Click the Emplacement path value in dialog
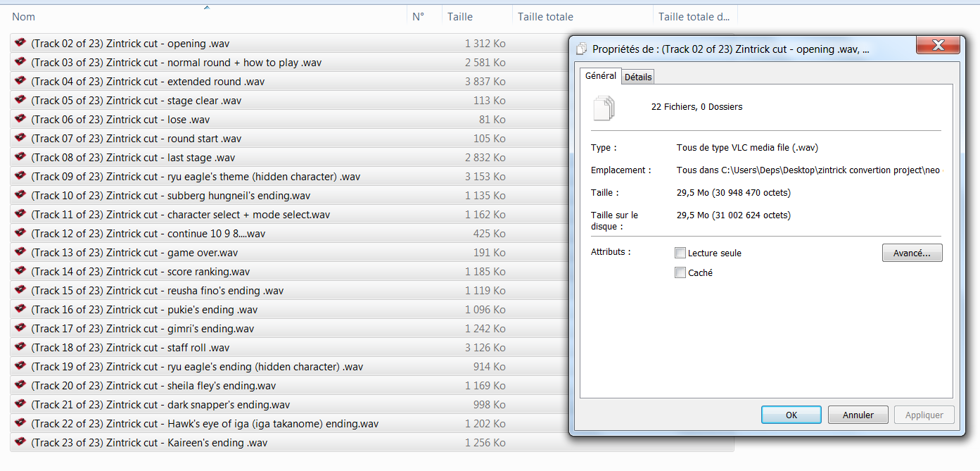Viewport: 980px width, 471px height. 810,170
